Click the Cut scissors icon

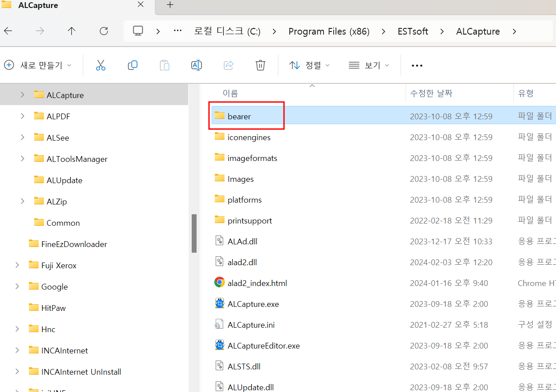(x=101, y=65)
